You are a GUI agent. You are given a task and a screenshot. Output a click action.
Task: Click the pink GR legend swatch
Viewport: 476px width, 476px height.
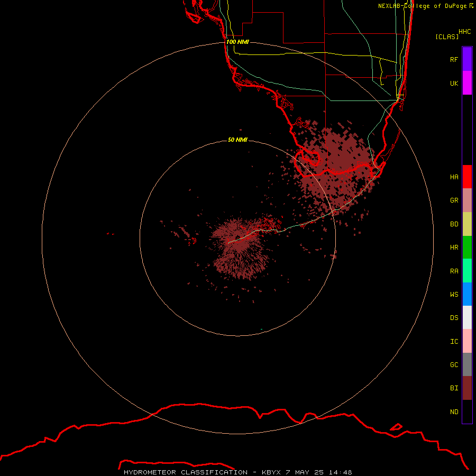[467, 200]
